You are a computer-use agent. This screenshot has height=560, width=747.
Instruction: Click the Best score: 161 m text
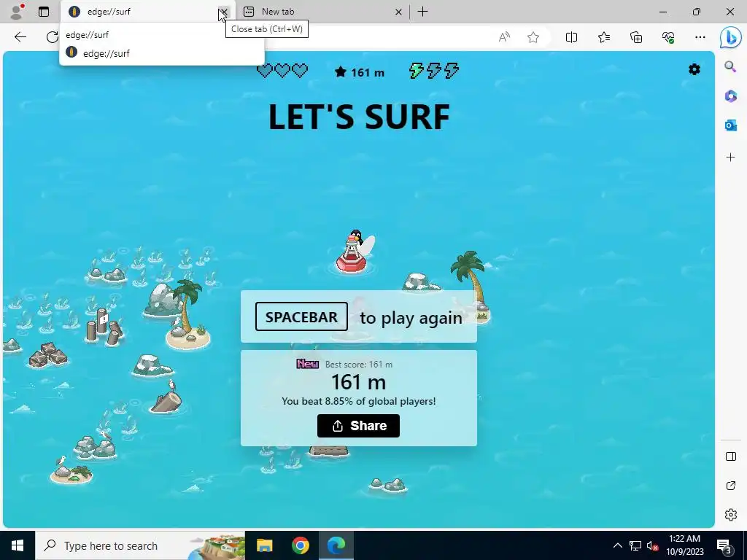tap(359, 365)
